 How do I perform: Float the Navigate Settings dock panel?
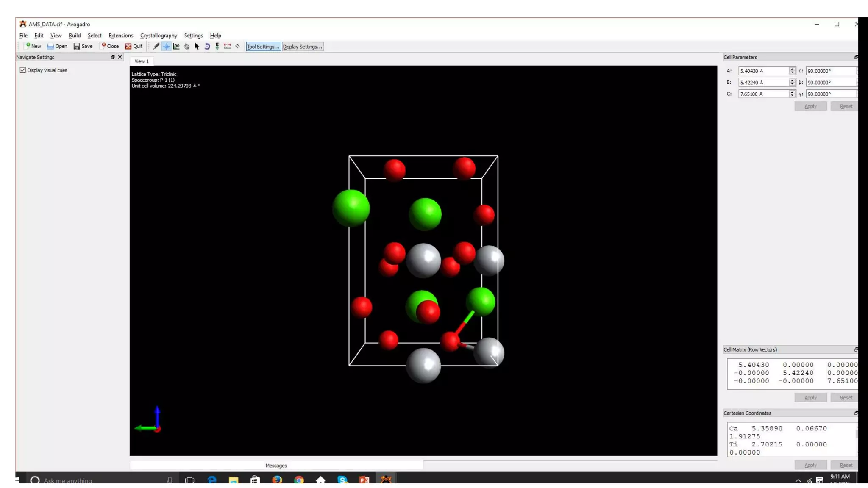click(113, 57)
